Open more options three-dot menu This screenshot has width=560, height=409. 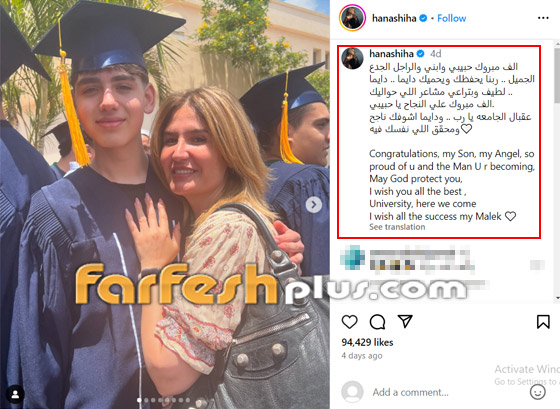(x=543, y=18)
